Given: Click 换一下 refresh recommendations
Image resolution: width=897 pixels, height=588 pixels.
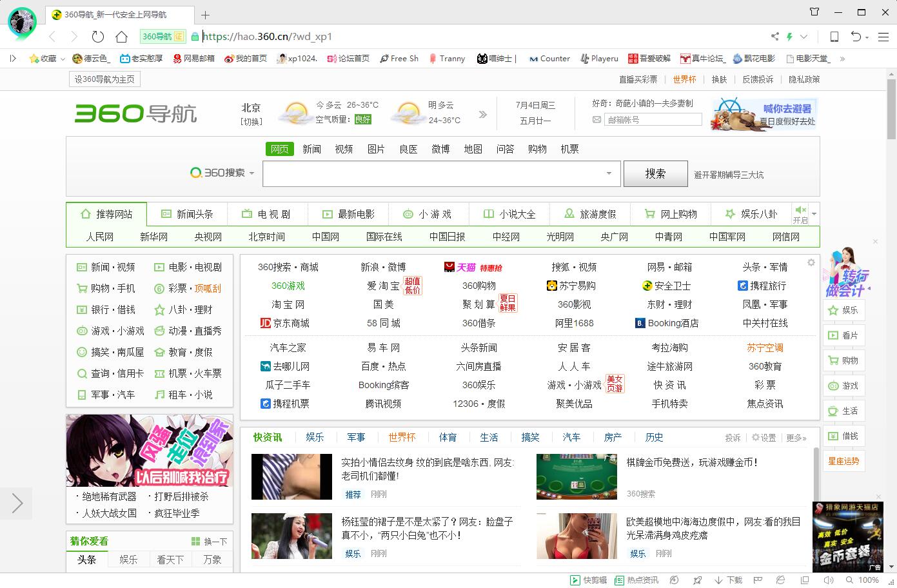Looking at the screenshot, I should tap(210, 542).
